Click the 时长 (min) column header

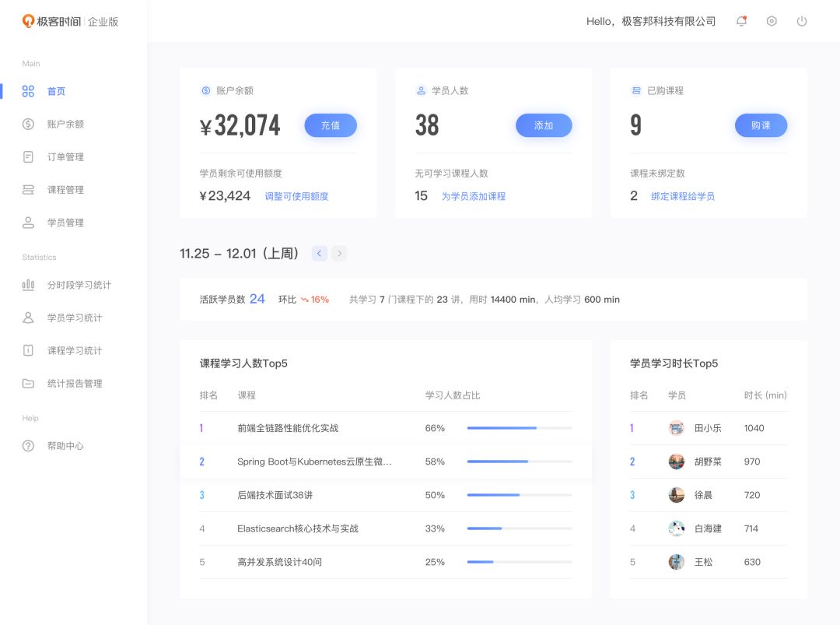(x=765, y=395)
